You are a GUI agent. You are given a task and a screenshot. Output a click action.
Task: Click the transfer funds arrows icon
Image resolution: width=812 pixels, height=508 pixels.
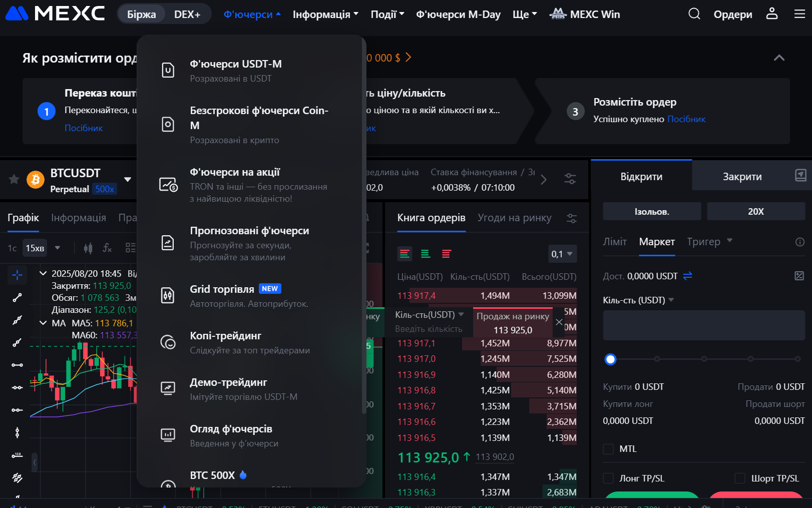click(x=687, y=276)
